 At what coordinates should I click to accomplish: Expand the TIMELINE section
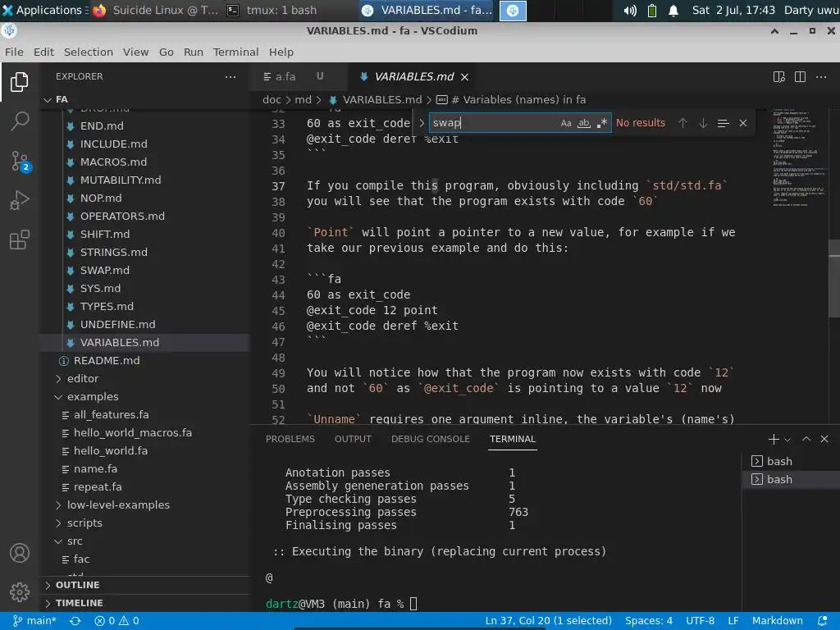[144, 603]
